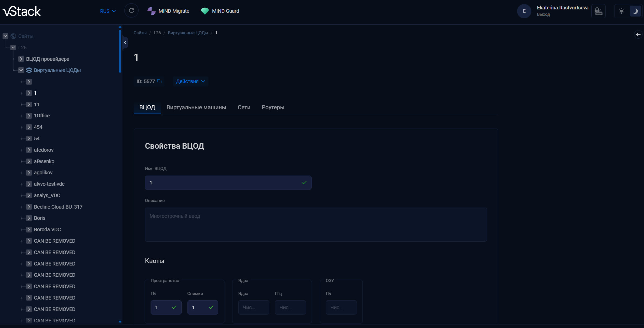Collapse the sidebar tree panel
The height and width of the screenshot is (328, 644).
pos(125,42)
